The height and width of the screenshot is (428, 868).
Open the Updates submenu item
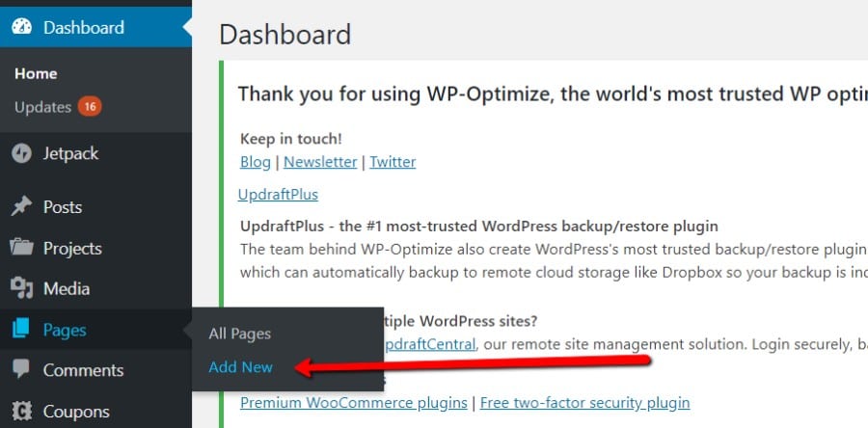(42, 107)
